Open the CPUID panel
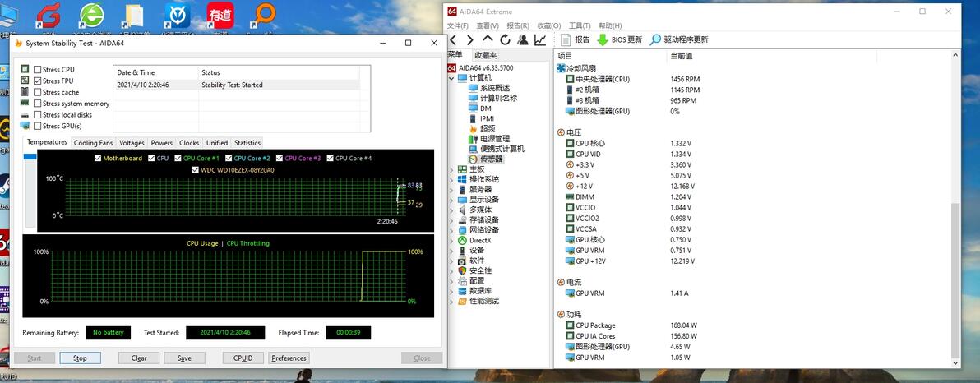The image size is (980, 383). [243, 358]
